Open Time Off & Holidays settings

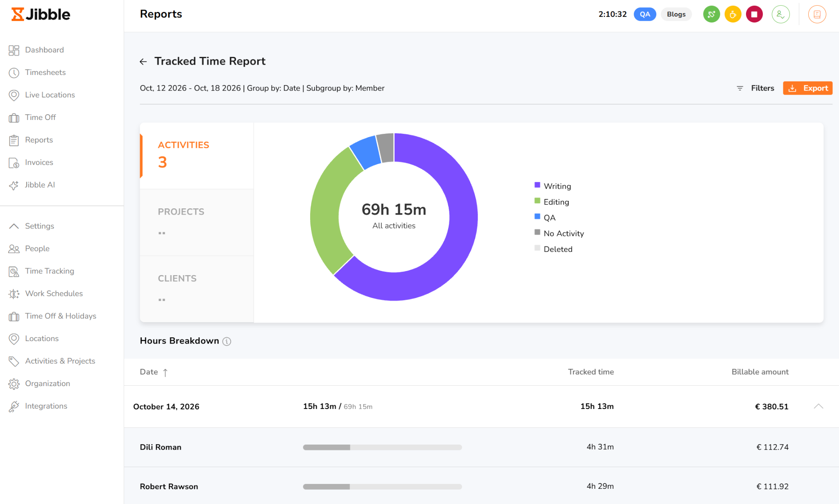pos(52,316)
